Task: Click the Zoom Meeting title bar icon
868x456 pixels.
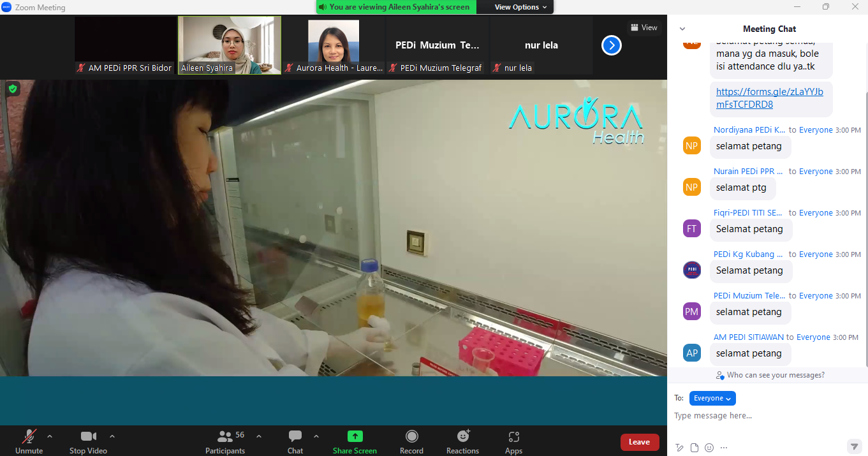Action: (x=7, y=7)
